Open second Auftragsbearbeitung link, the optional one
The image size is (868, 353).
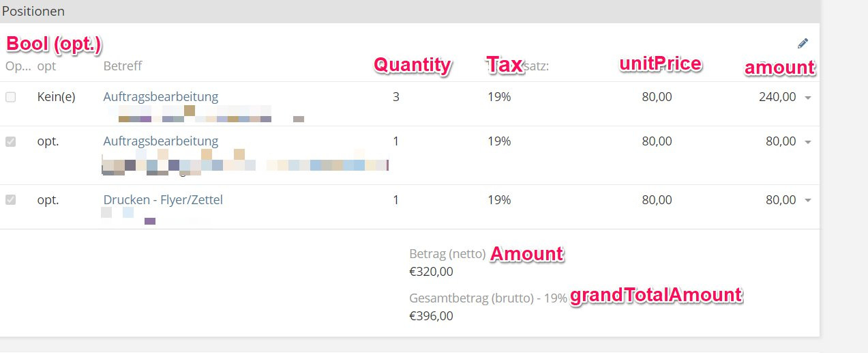161,141
